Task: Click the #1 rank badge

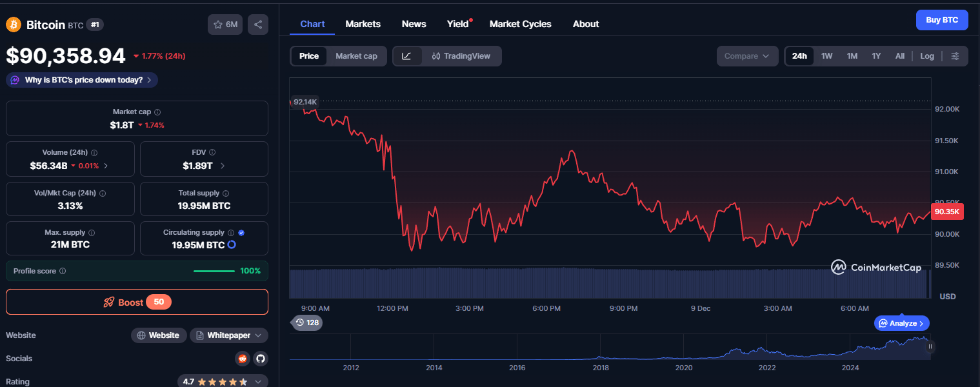Action: (95, 25)
